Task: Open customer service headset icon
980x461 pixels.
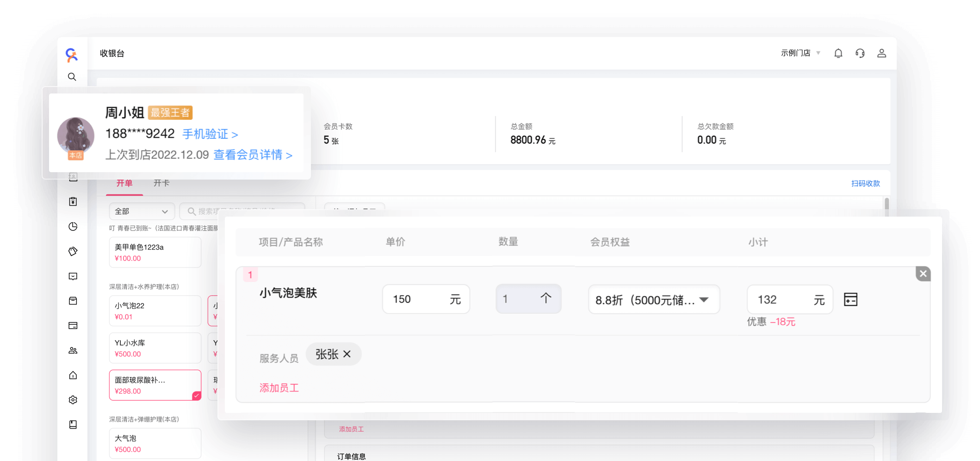Action: coord(860,53)
